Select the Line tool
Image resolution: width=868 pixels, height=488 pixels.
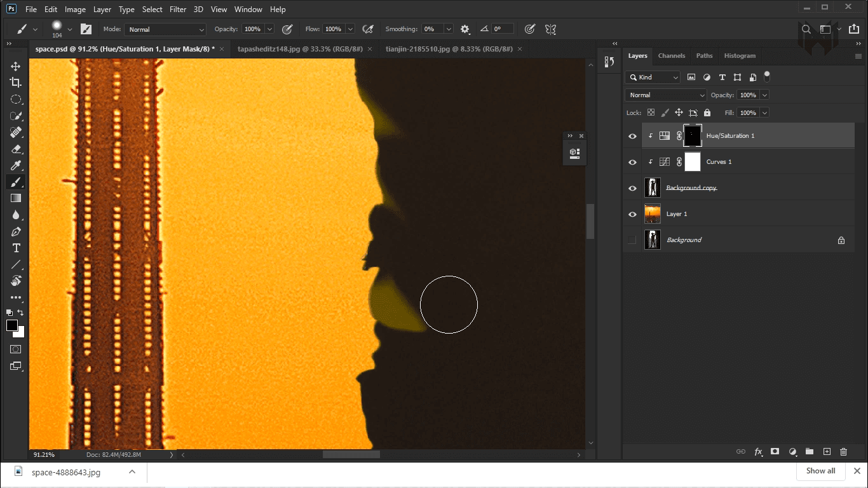16,264
